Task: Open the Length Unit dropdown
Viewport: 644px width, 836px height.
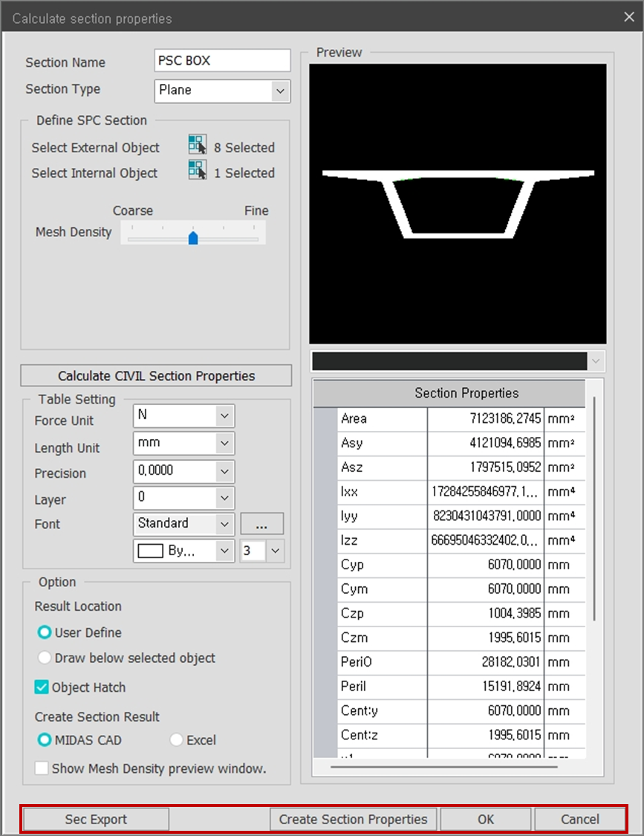Action: coord(224,443)
